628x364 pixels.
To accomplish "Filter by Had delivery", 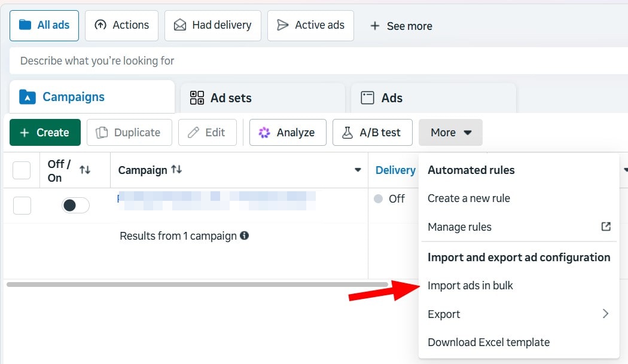I will click(213, 26).
